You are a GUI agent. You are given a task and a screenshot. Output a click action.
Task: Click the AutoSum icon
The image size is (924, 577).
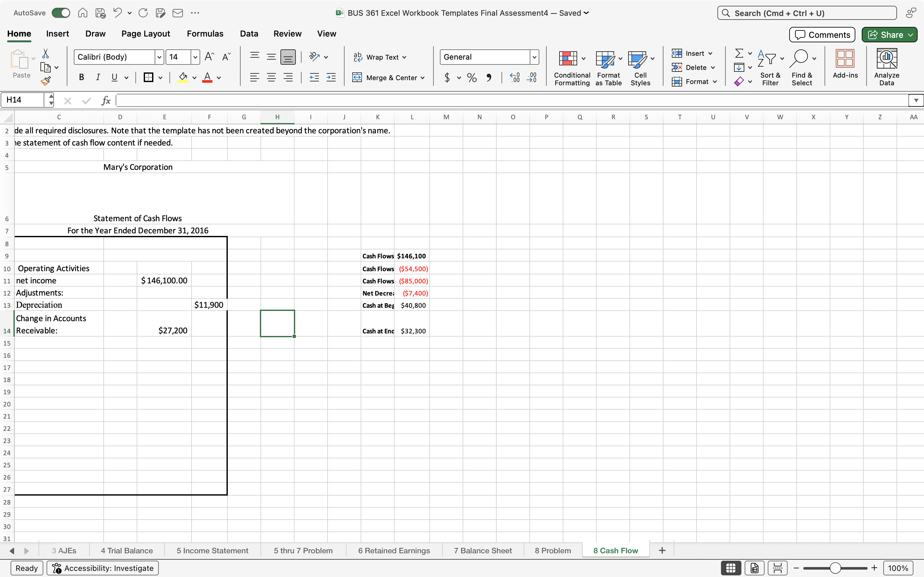(740, 53)
